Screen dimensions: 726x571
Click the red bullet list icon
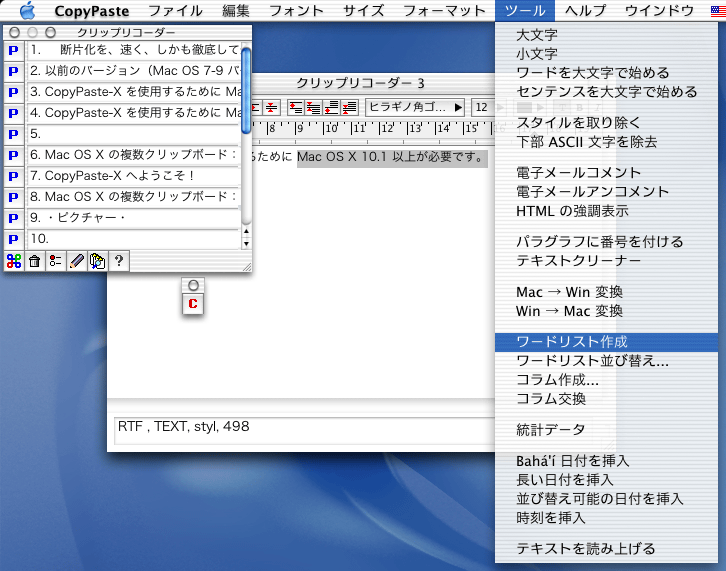[56, 261]
